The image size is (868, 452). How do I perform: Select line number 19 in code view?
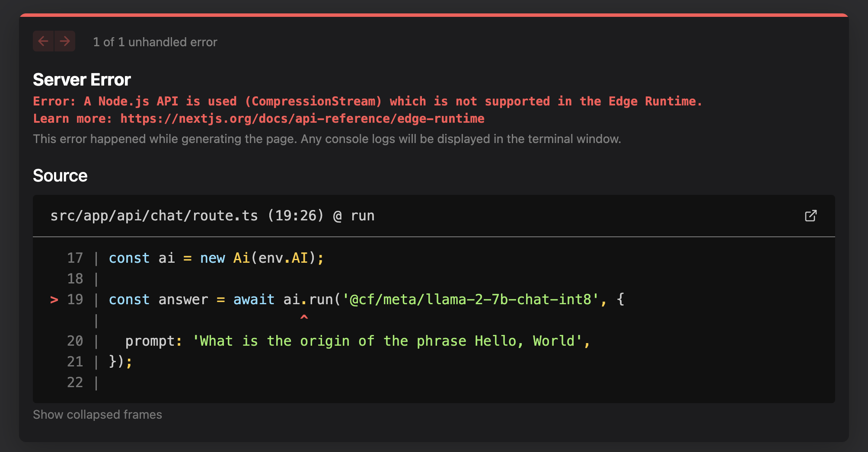click(75, 299)
